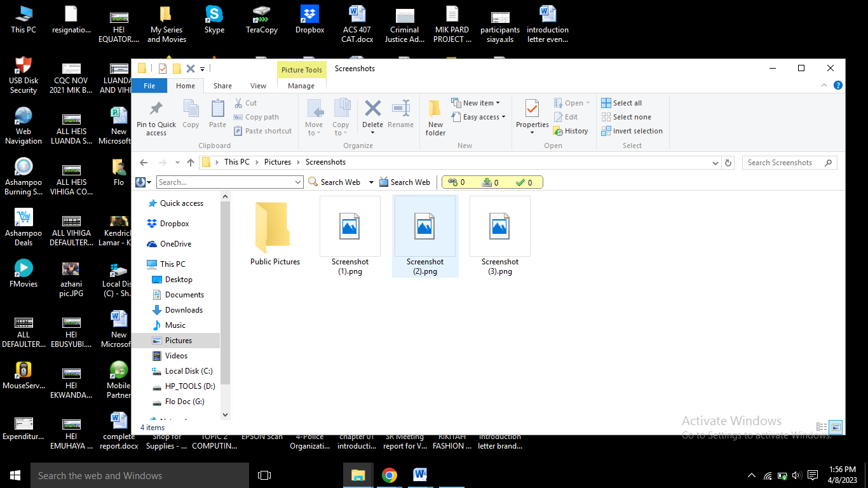Click Pin to Quick access icon

156,109
